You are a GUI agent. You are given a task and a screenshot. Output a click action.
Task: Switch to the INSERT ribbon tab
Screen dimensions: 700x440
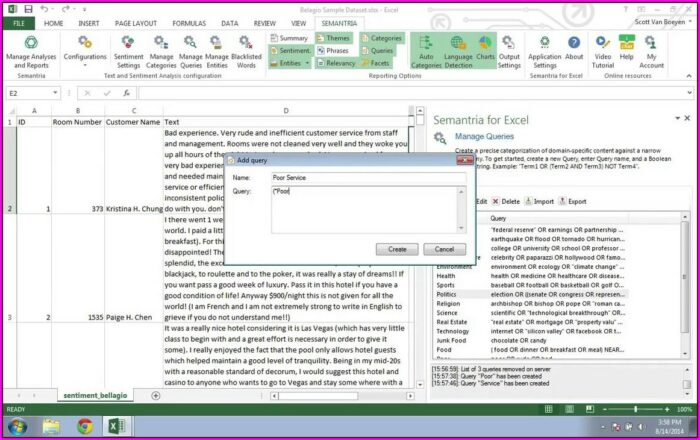click(x=88, y=23)
